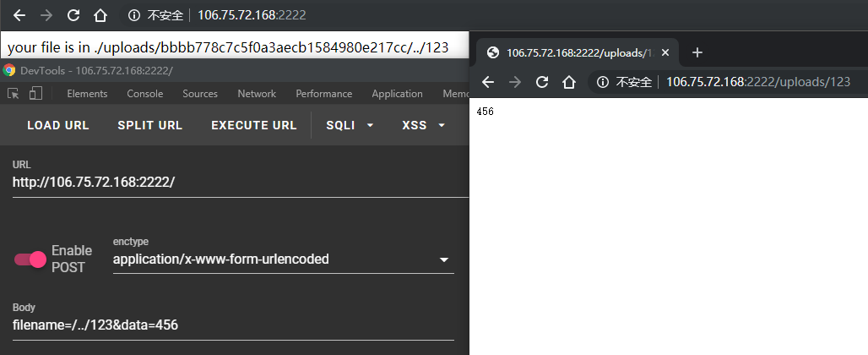Click 'DevTools - 106.75.72.168:2222/' title text

(x=97, y=70)
